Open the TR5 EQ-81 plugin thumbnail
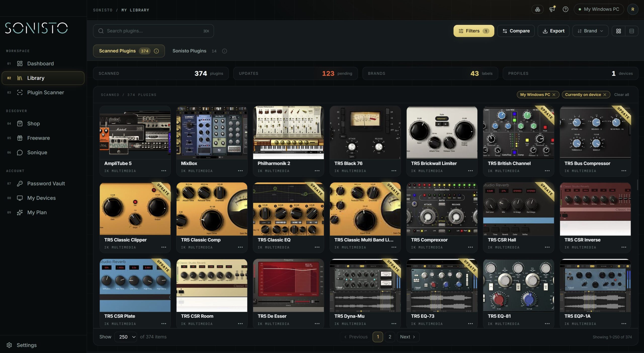The image size is (644, 353). click(518, 285)
